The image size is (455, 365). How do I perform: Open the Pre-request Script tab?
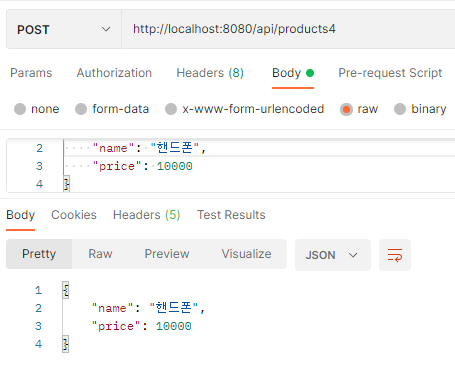point(390,73)
